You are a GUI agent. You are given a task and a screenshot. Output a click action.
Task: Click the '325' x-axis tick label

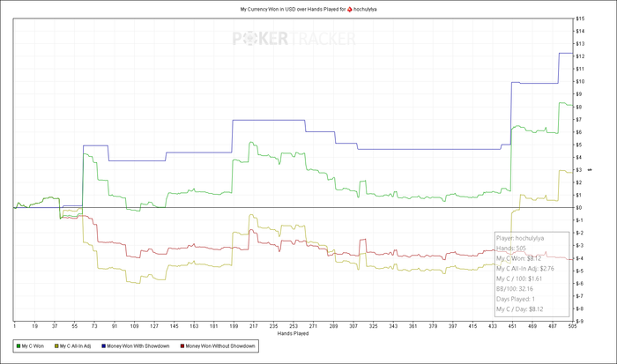373,326
